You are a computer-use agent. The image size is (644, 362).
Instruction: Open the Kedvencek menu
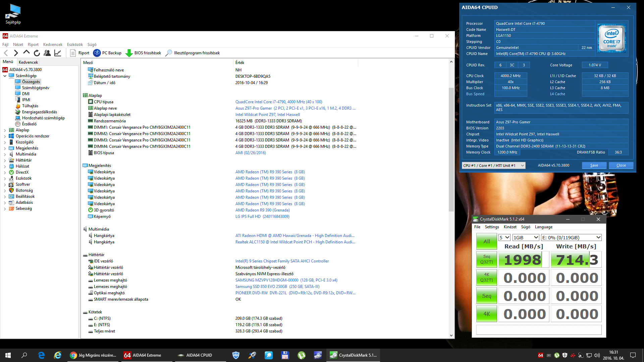click(x=53, y=45)
